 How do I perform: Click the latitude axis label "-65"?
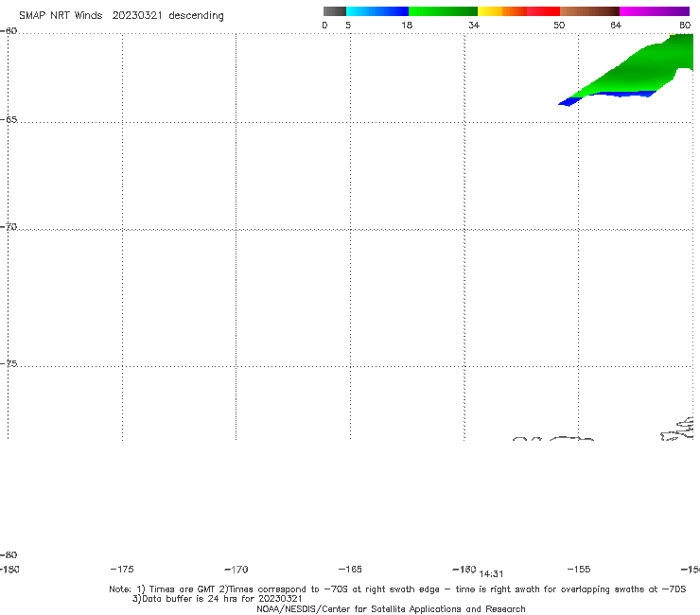(x=9, y=120)
